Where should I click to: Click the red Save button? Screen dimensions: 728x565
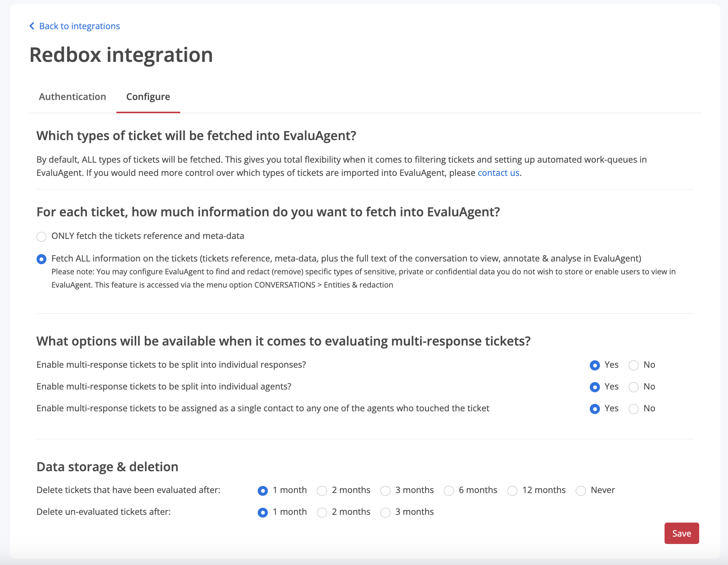pyautogui.click(x=681, y=533)
